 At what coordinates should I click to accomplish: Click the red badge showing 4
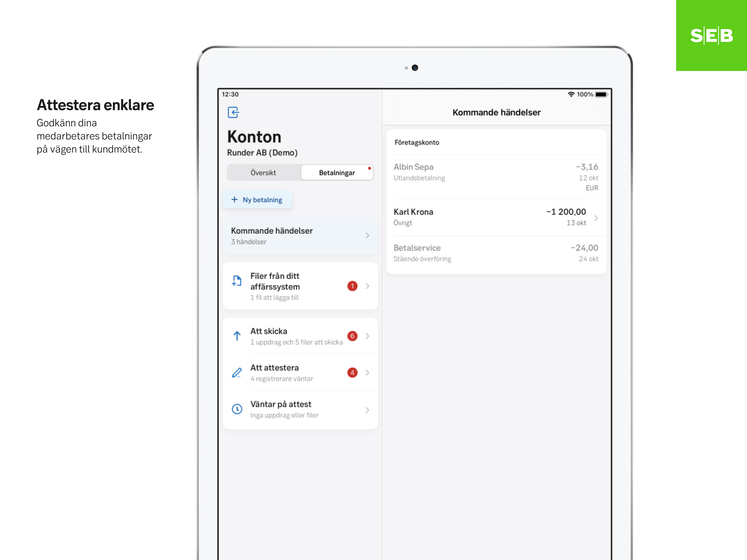[352, 372]
